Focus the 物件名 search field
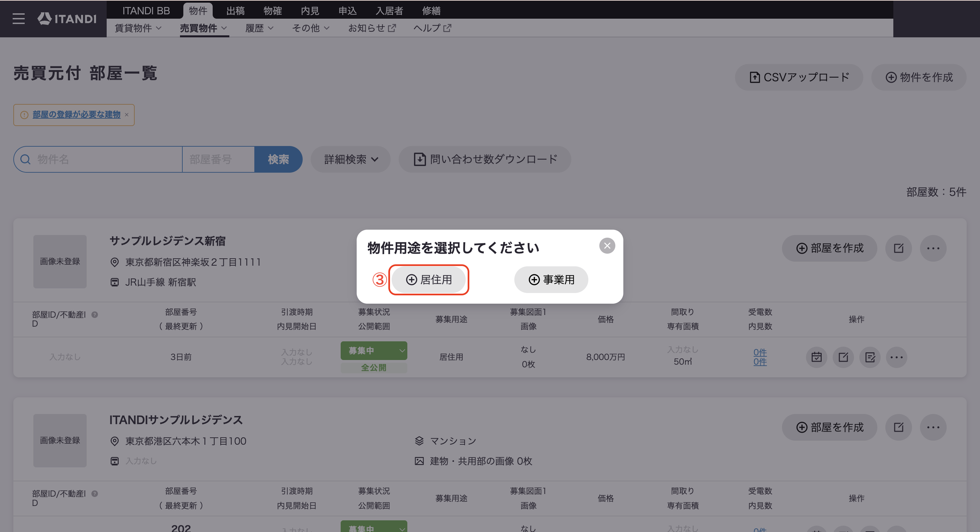The width and height of the screenshot is (980, 532). tap(98, 159)
